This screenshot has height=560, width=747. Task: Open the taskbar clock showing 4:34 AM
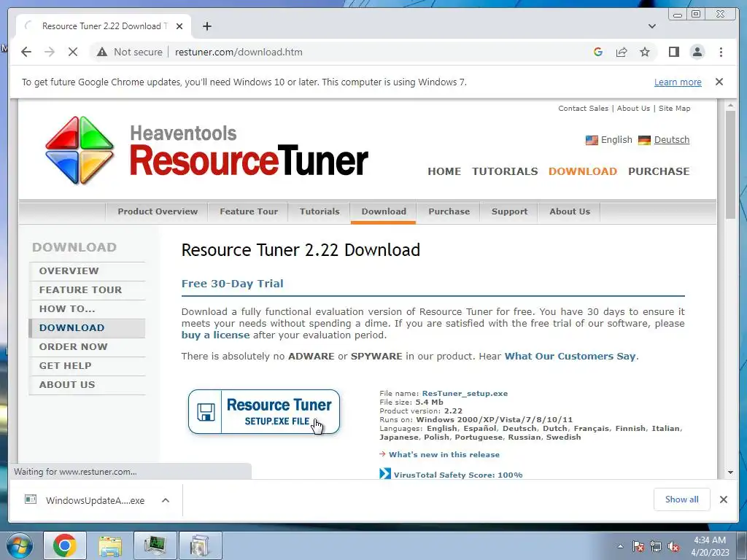pos(710,546)
